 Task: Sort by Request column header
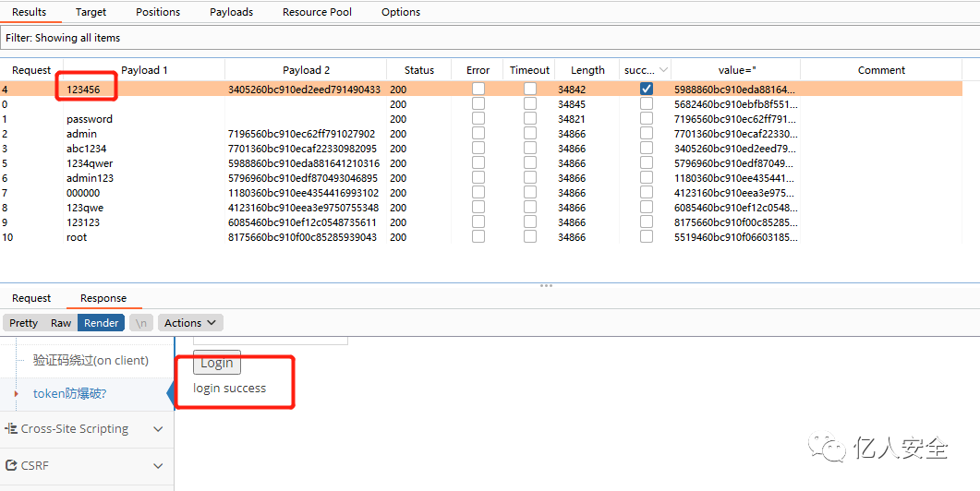(x=31, y=70)
